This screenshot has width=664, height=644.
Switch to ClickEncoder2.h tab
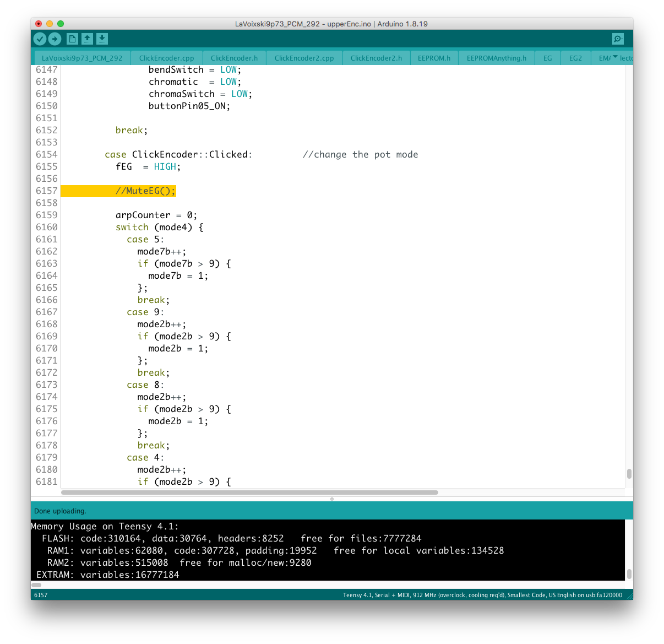pos(376,58)
